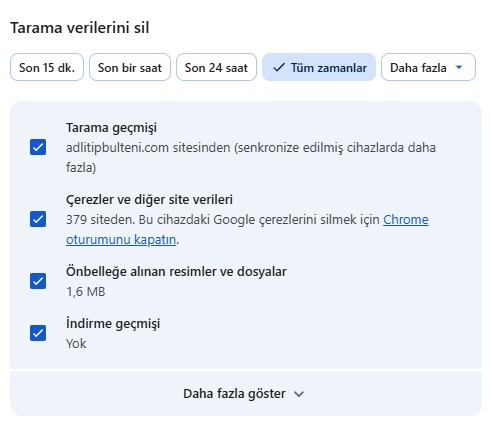Image resolution: width=490 pixels, height=424 pixels.
Task: Click the İndirme geçmişi label text
Action: (x=113, y=324)
